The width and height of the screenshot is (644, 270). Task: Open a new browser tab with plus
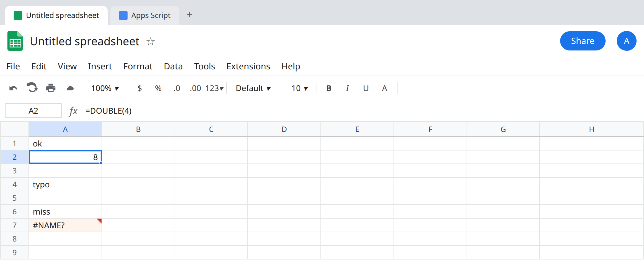coord(189,15)
